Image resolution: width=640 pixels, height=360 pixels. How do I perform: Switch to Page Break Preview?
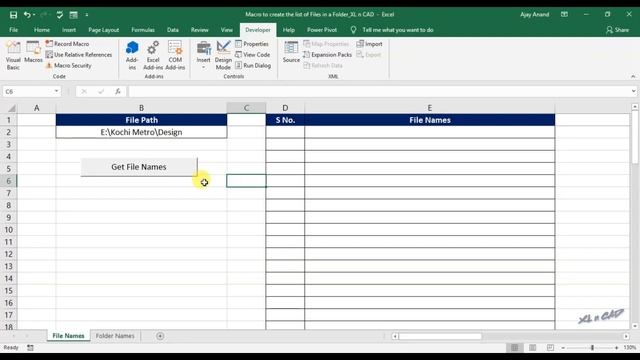(x=550, y=348)
